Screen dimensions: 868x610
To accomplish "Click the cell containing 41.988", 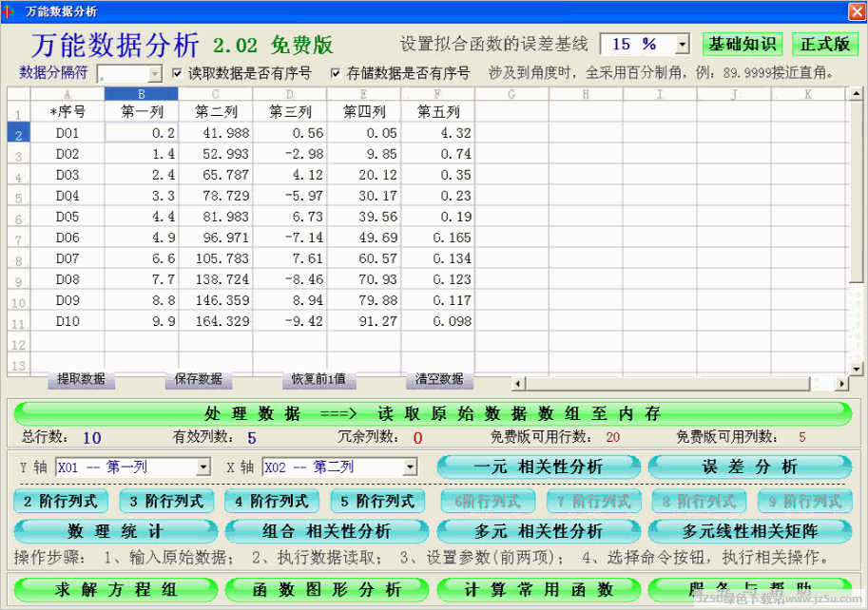I will coord(216,133).
